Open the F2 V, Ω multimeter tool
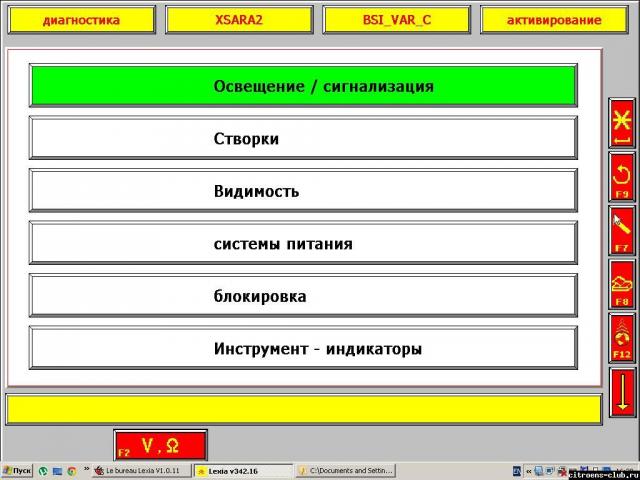640x480 pixels. click(x=161, y=445)
